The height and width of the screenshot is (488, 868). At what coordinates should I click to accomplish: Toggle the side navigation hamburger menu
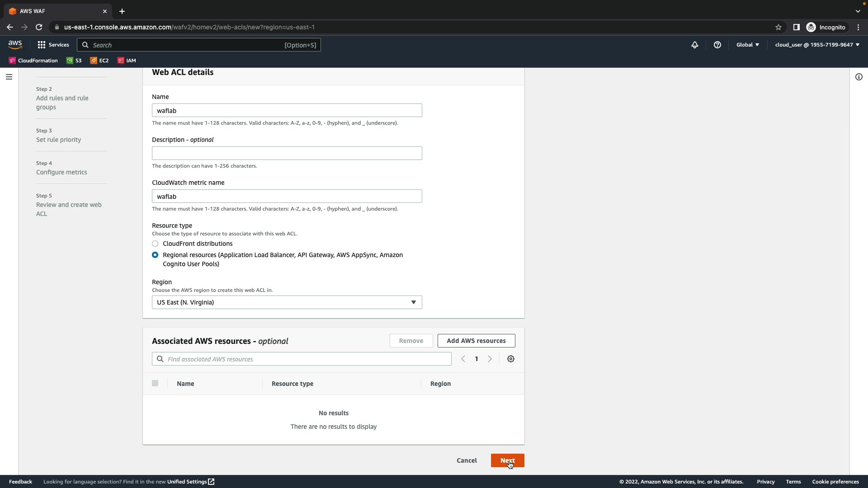click(9, 77)
